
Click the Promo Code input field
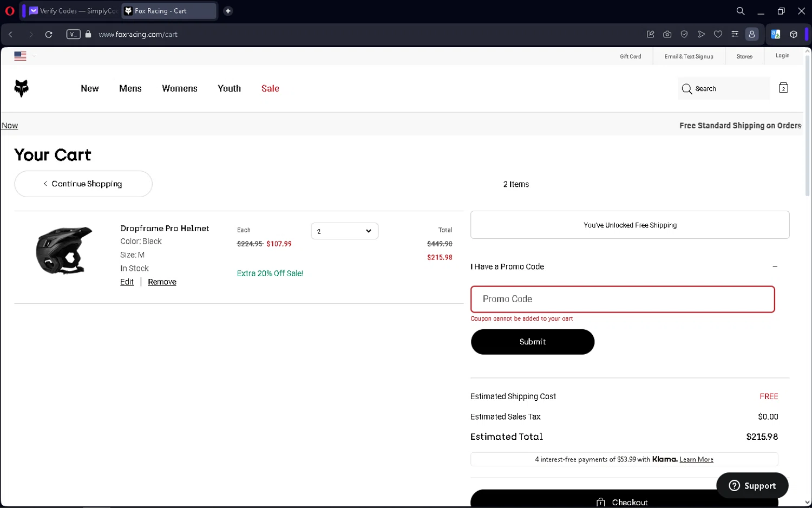pos(623,299)
